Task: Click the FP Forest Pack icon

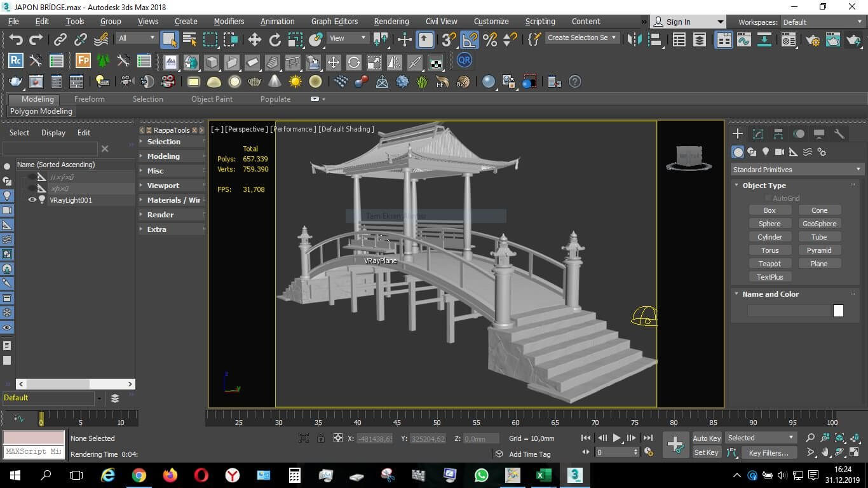Action: (x=83, y=61)
